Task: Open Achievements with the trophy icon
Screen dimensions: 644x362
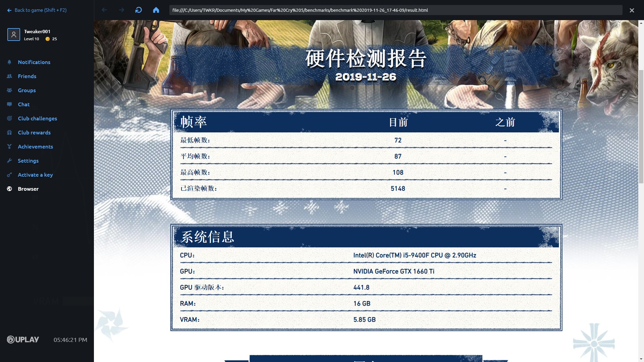Action: point(10,146)
